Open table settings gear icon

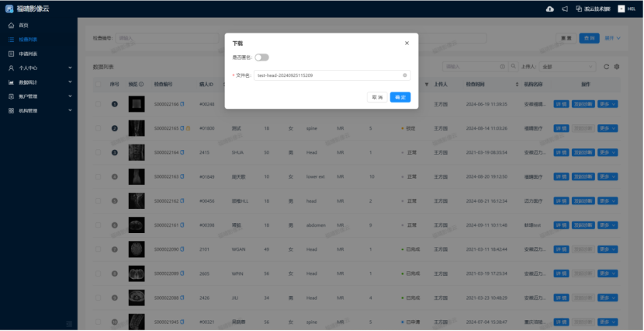617,67
